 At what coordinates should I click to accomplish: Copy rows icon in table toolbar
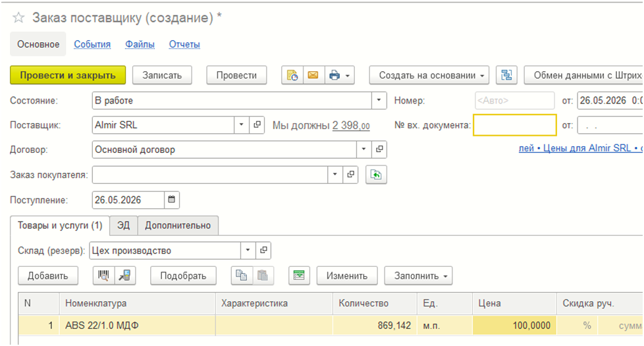[242, 275]
